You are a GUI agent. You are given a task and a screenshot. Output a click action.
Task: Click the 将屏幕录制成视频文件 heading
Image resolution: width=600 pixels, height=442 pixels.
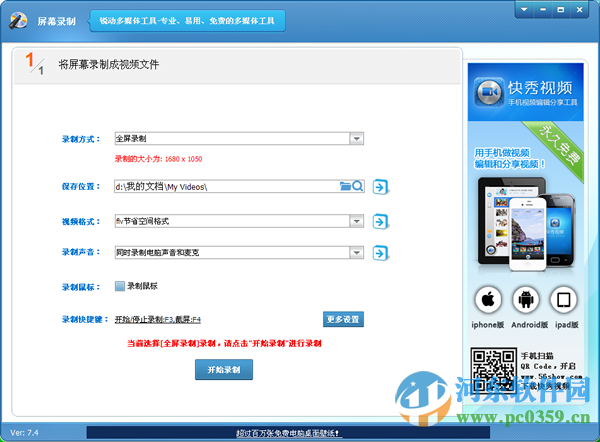pyautogui.click(x=109, y=64)
